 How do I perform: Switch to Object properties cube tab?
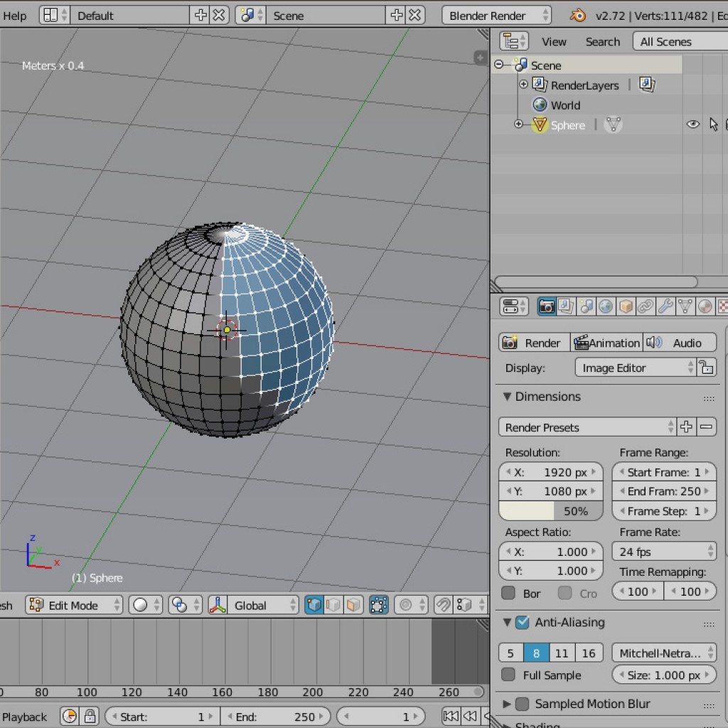626,306
